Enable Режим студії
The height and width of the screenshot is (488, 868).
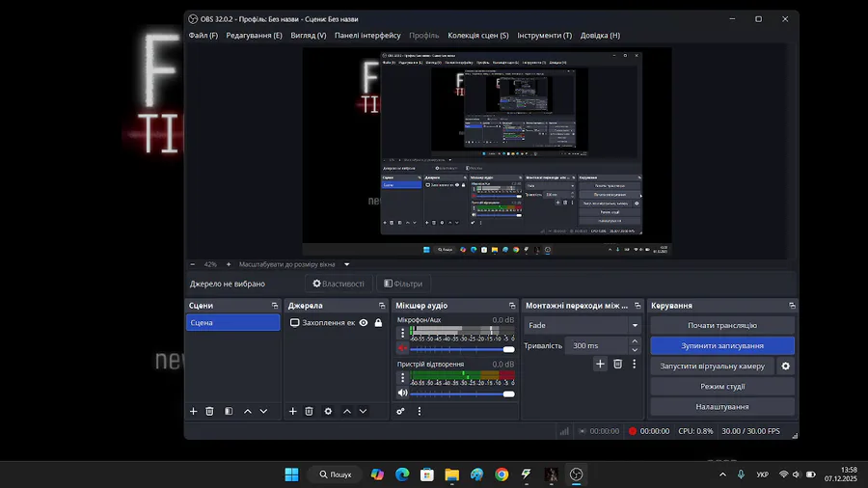pyautogui.click(x=722, y=386)
